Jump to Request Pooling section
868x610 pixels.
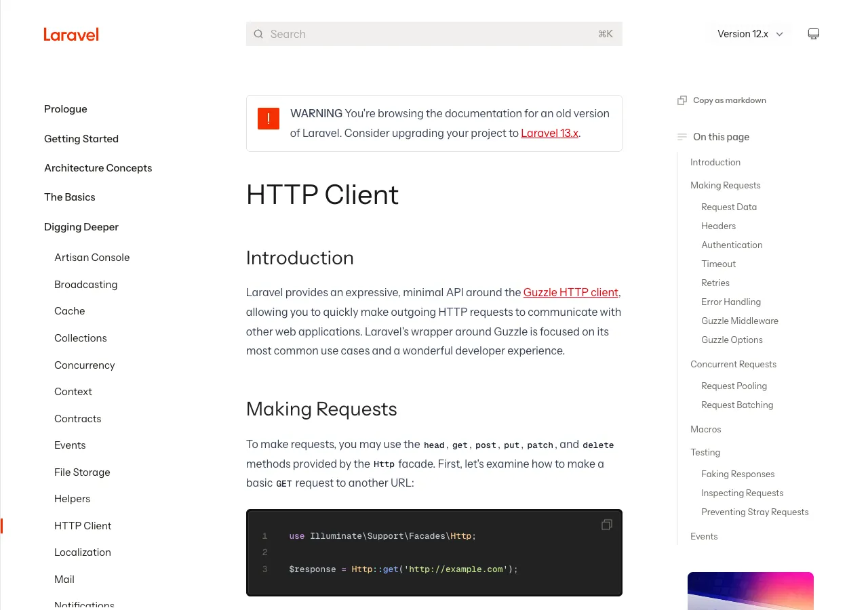[734, 386]
